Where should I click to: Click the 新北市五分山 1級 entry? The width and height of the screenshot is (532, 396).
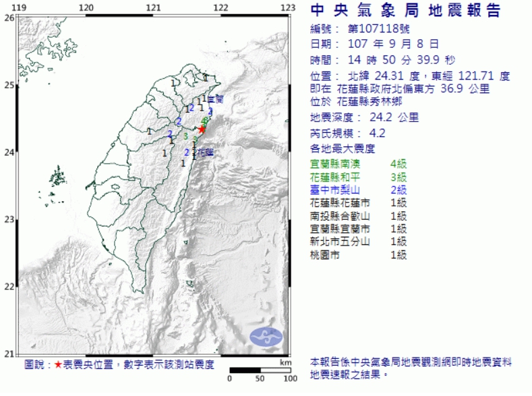(x=359, y=241)
